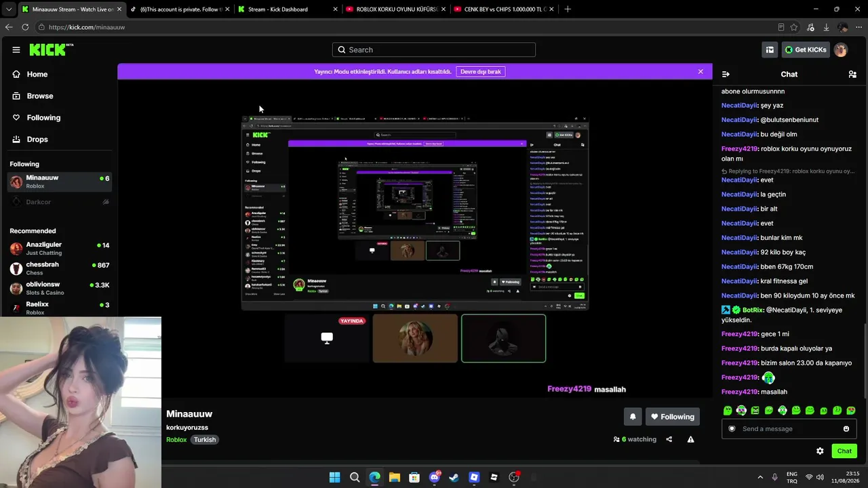The width and height of the screenshot is (868, 488).
Task: Switch to the ROBLOX KORKU OYUNU browser tab
Action: pos(395,9)
